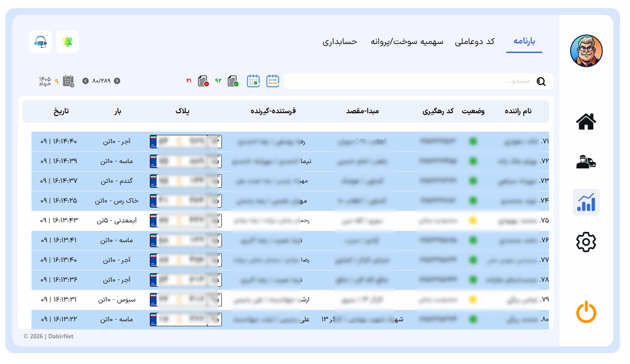The width and height of the screenshot is (630, 364).
Task: Open notifications bell
Action: (67, 42)
